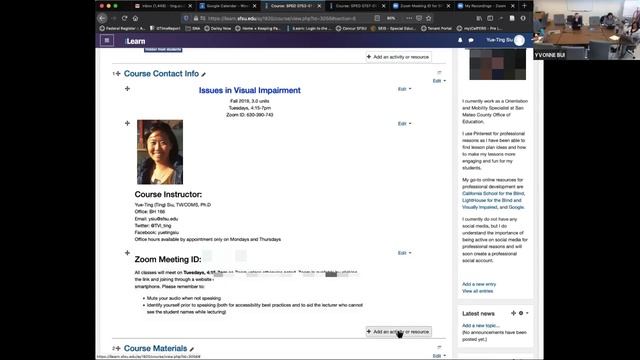
Task: Go to browser home page icon
Action: (135, 18)
